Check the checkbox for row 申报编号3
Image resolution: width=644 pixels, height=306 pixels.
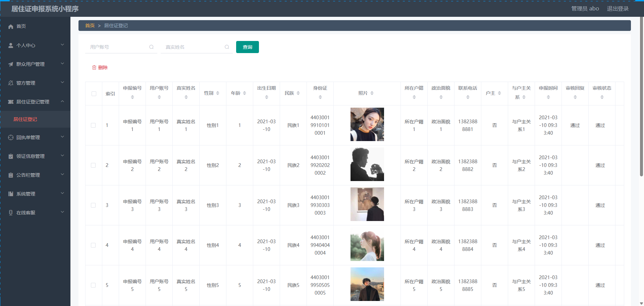93,205
